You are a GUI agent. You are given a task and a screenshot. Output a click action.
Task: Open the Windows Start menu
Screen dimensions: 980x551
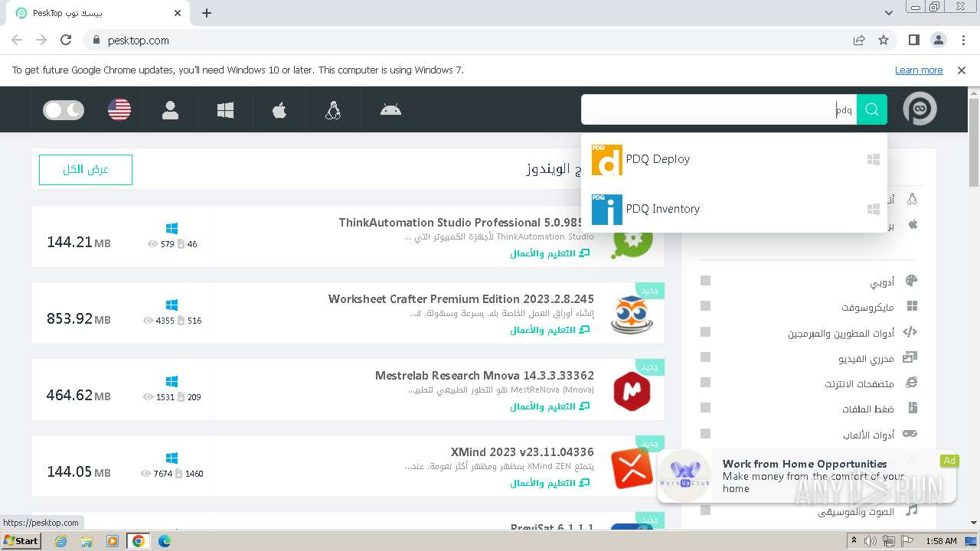click(x=21, y=540)
